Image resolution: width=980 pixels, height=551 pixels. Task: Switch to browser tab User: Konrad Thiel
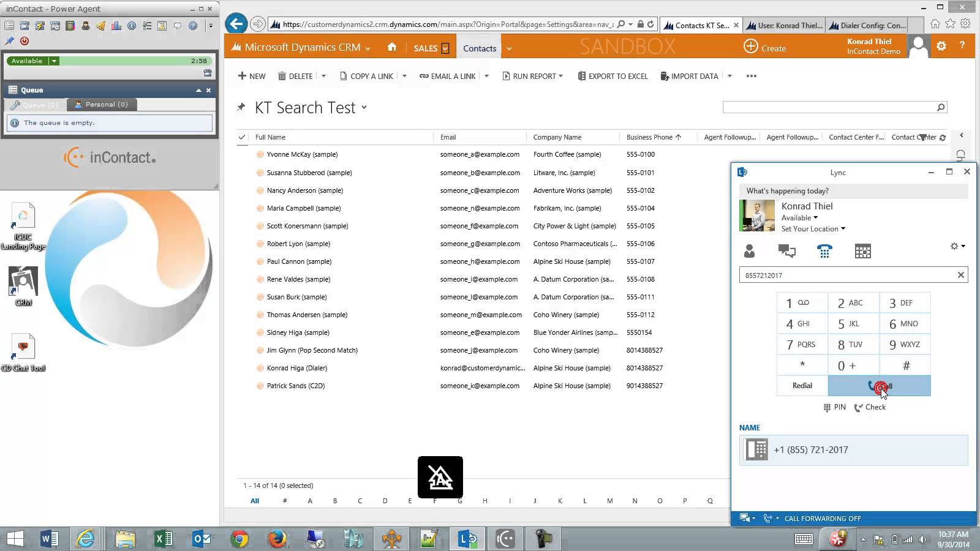click(785, 25)
